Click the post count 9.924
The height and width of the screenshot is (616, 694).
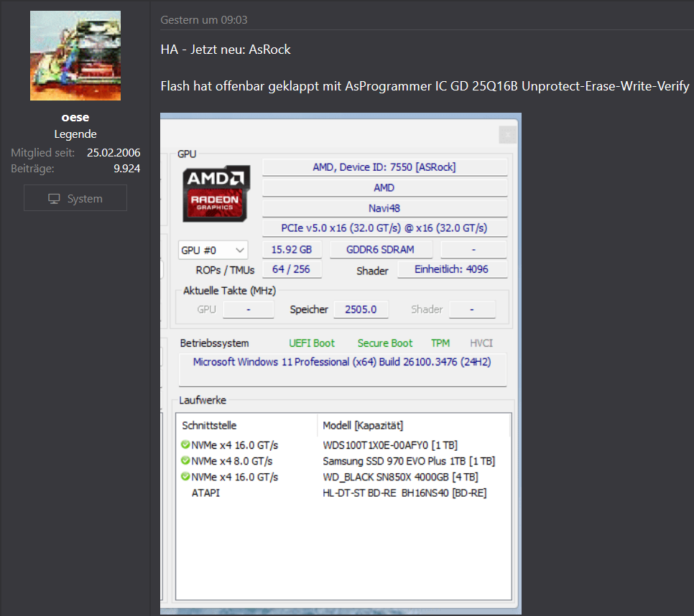coord(126,169)
